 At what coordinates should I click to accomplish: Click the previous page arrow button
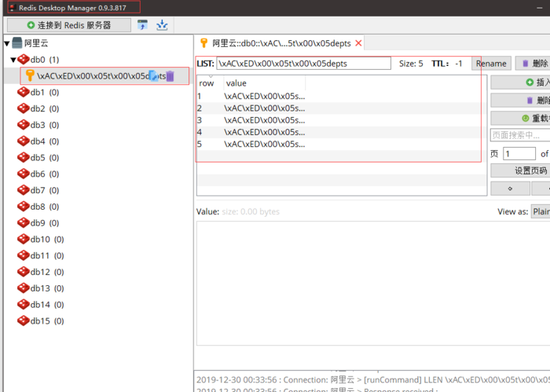coord(510,189)
